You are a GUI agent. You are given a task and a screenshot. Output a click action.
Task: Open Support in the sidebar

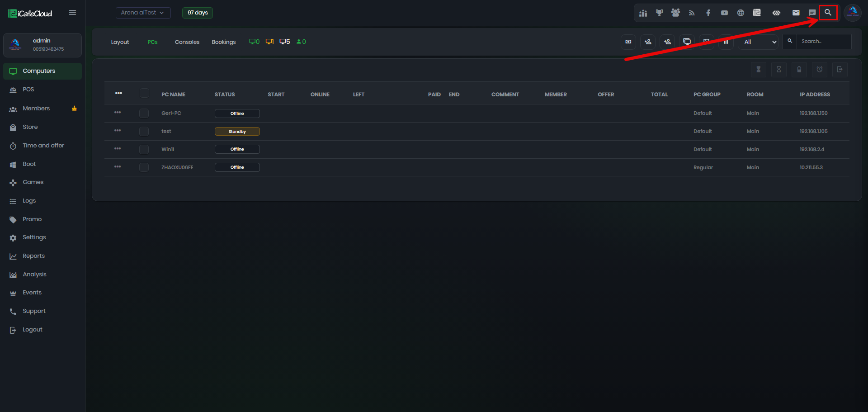click(42, 311)
